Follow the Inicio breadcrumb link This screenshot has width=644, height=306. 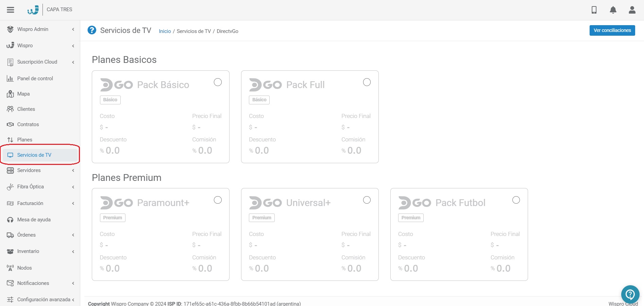coord(165,31)
